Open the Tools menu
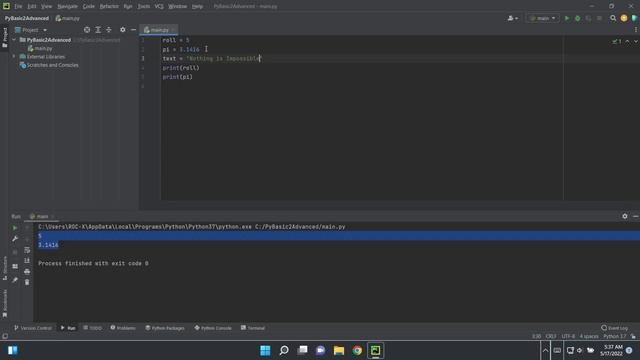640x360 pixels. [x=143, y=7]
